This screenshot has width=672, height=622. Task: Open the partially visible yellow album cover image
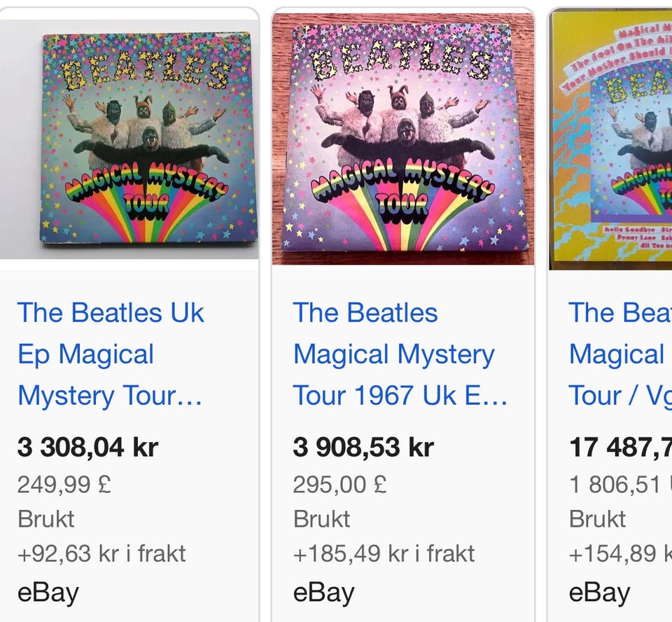coord(611,139)
